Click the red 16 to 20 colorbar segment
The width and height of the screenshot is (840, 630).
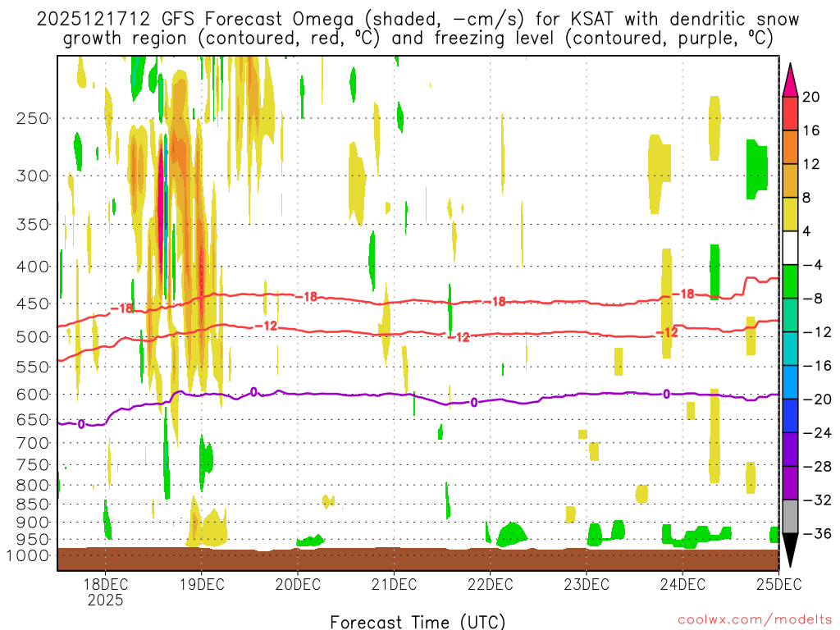point(791,114)
